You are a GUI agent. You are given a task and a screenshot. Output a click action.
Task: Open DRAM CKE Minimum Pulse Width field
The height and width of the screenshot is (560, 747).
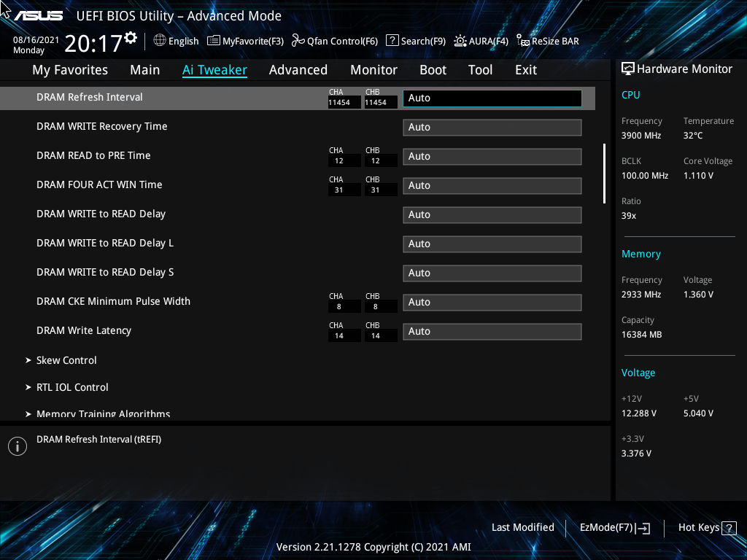pos(492,303)
